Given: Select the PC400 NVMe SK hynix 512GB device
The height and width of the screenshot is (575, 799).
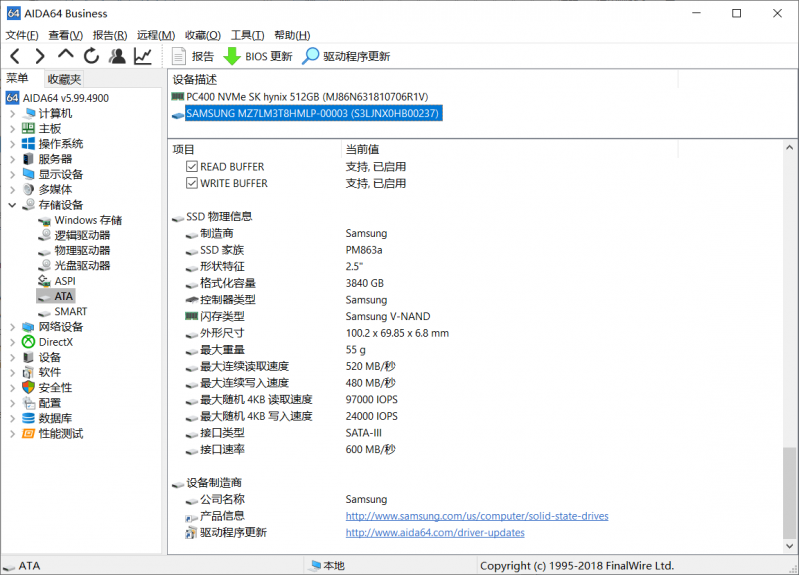Looking at the screenshot, I should (x=307, y=97).
